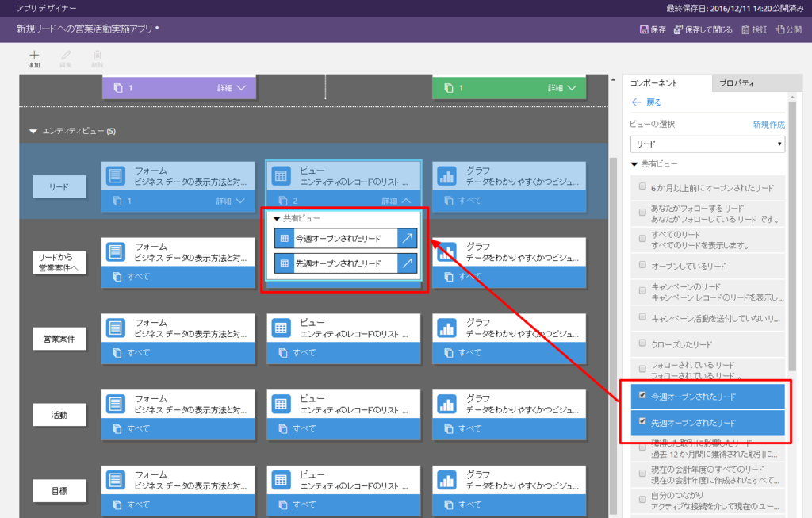Check the すべてのリード checkbox
812x518 pixels.
pos(642,238)
